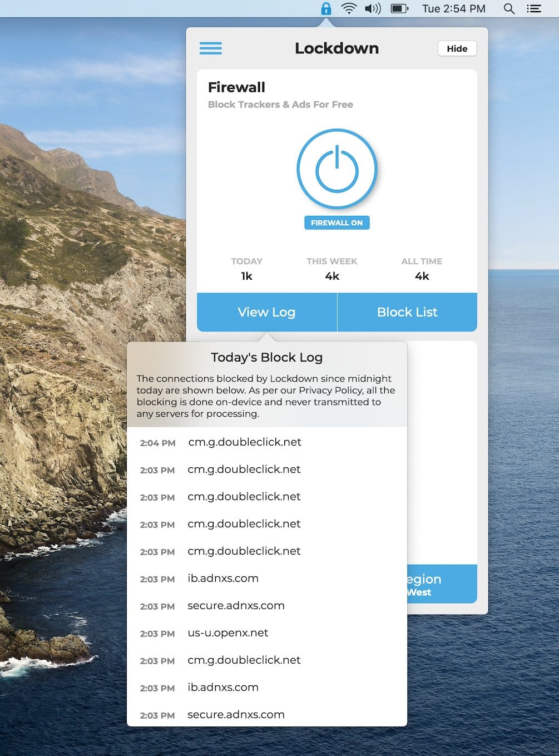Open the Notification Center list icon
Viewport: 559px width, 756px height.
[x=534, y=8]
